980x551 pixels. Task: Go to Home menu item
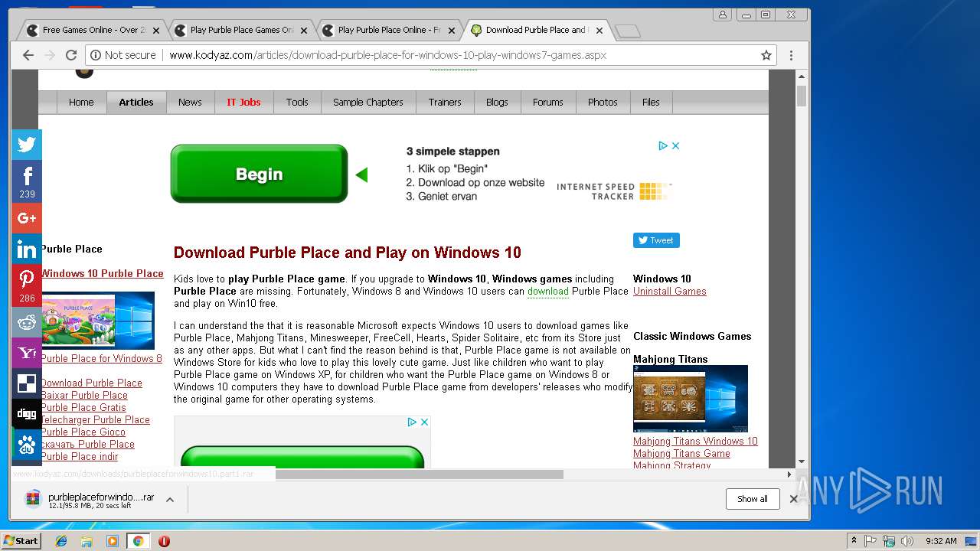click(x=81, y=103)
